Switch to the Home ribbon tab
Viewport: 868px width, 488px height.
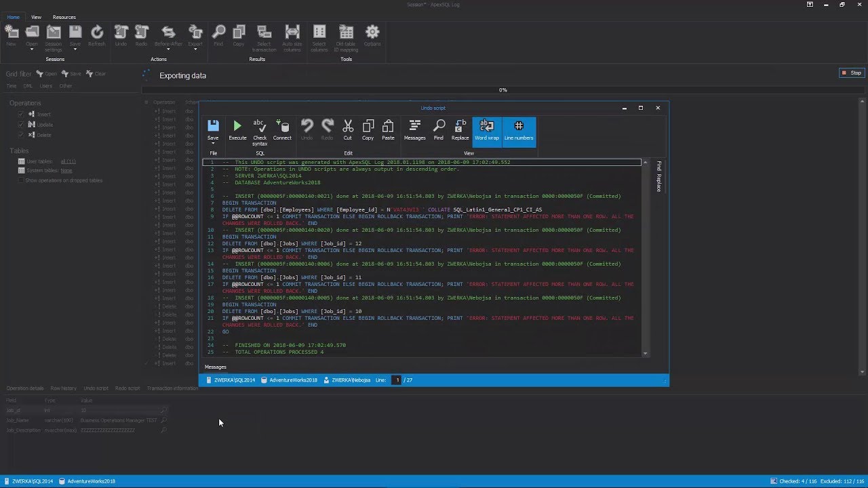[13, 17]
